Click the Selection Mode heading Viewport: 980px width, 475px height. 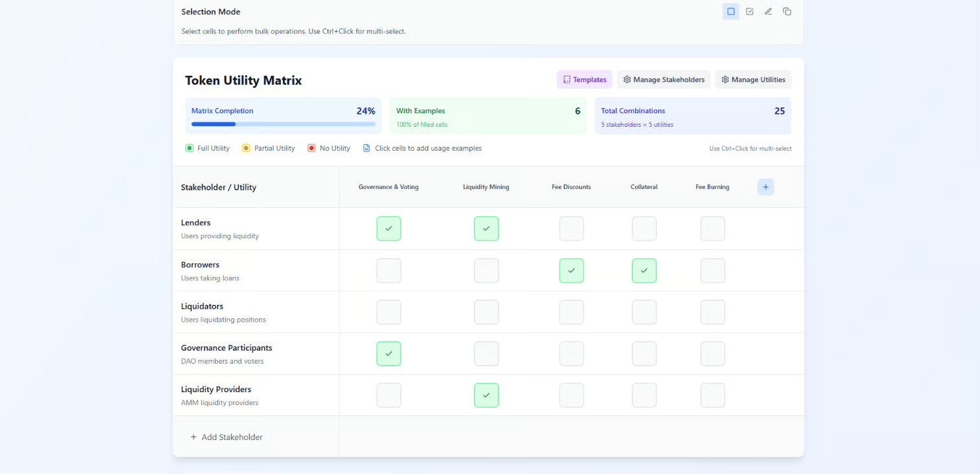(x=211, y=12)
